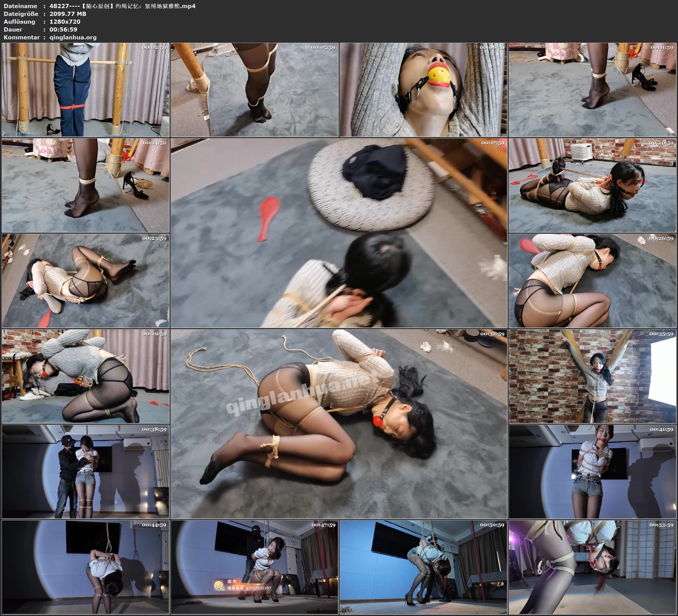Select the frame marked 00:05:59
Image resolution: width=678 pixels, height=616 pixels.
click(254, 90)
